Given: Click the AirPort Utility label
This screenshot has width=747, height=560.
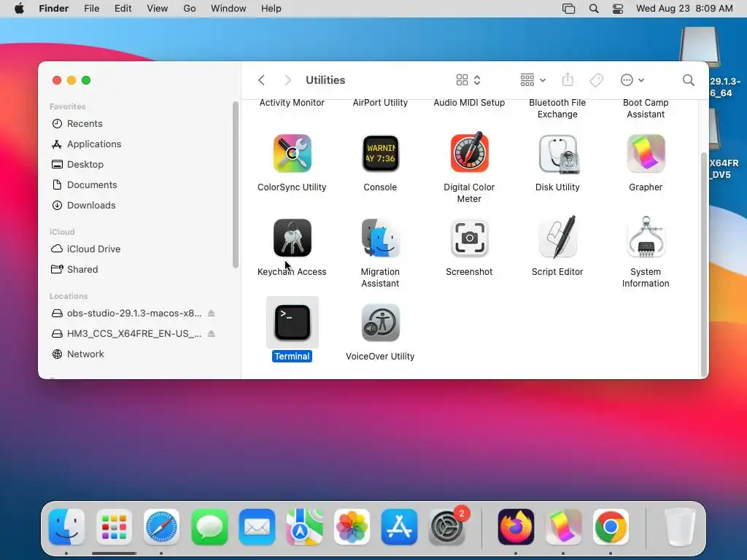Looking at the screenshot, I should [380, 103].
